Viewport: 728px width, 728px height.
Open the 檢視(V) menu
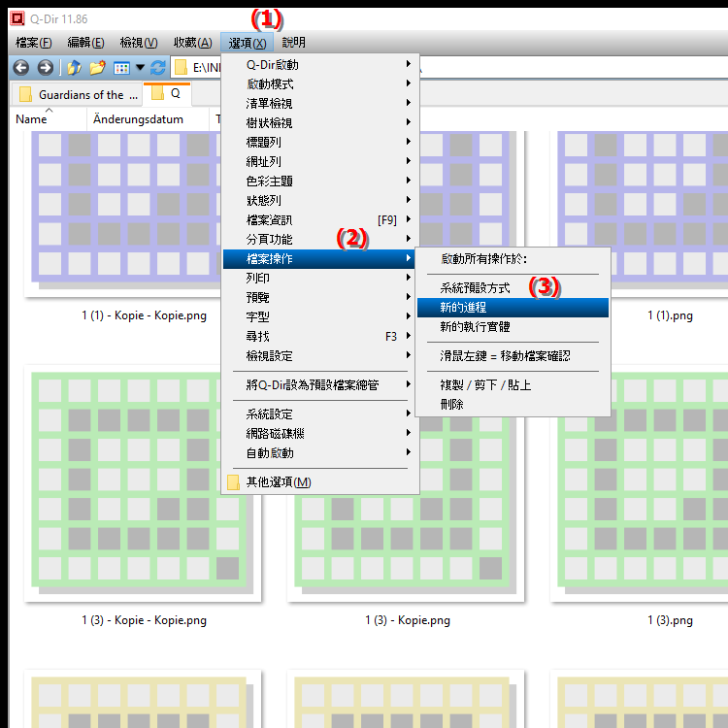pos(139,43)
